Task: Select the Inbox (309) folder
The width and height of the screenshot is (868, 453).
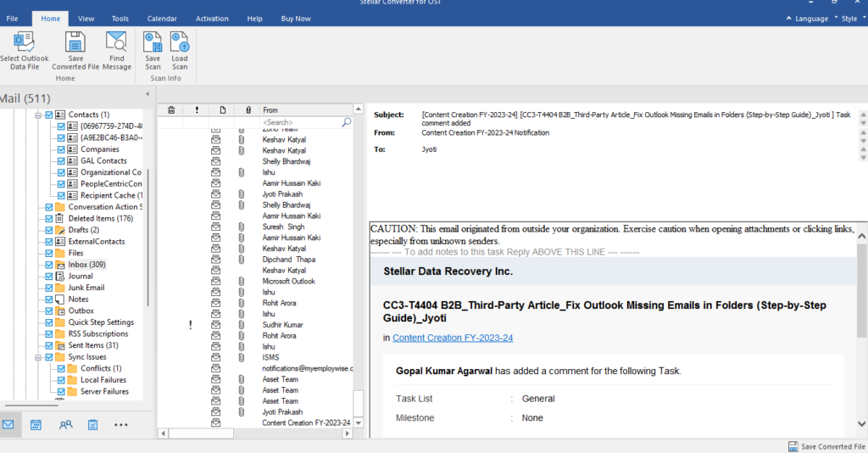Action: (x=87, y=265)
